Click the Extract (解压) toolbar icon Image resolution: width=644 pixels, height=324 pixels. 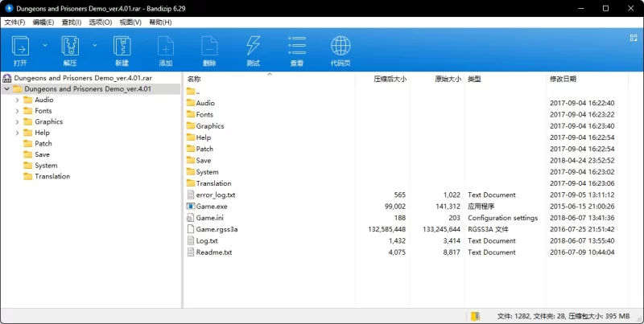[x=70, y=46]
